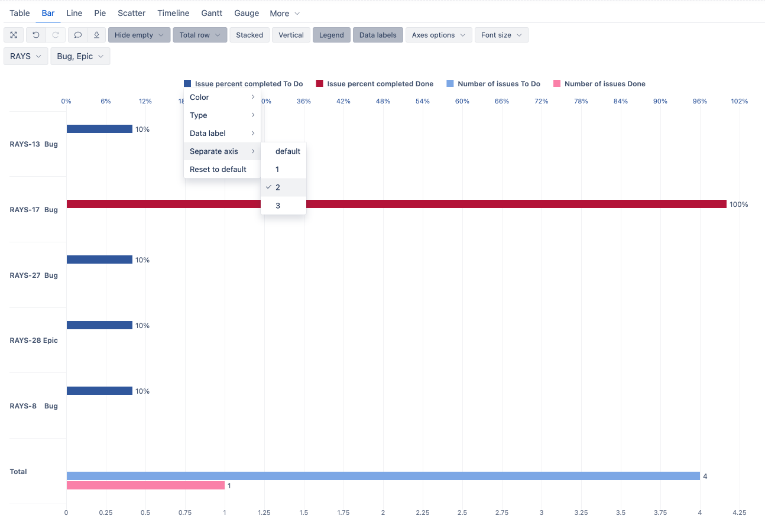This screenshot has width=765, height=532.
Task: Click the Vertical orientation button
Action: [291, 35]
